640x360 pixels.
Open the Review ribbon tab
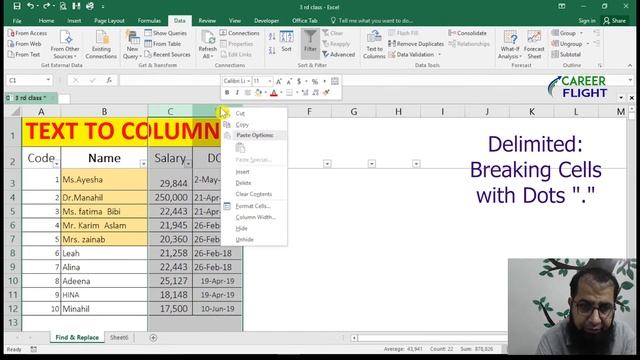[x=207, y=20]
